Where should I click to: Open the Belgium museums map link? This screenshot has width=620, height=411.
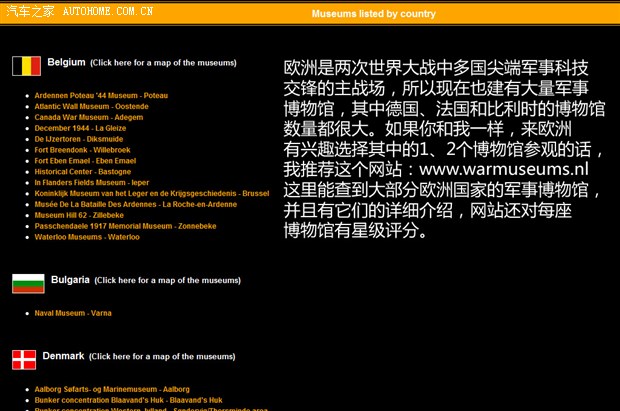163,62
